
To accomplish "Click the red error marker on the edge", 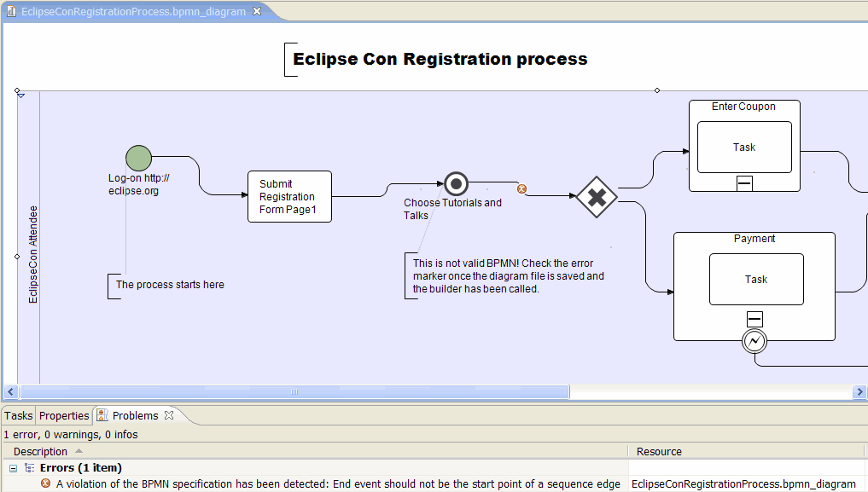I will (x=521, y=189).
